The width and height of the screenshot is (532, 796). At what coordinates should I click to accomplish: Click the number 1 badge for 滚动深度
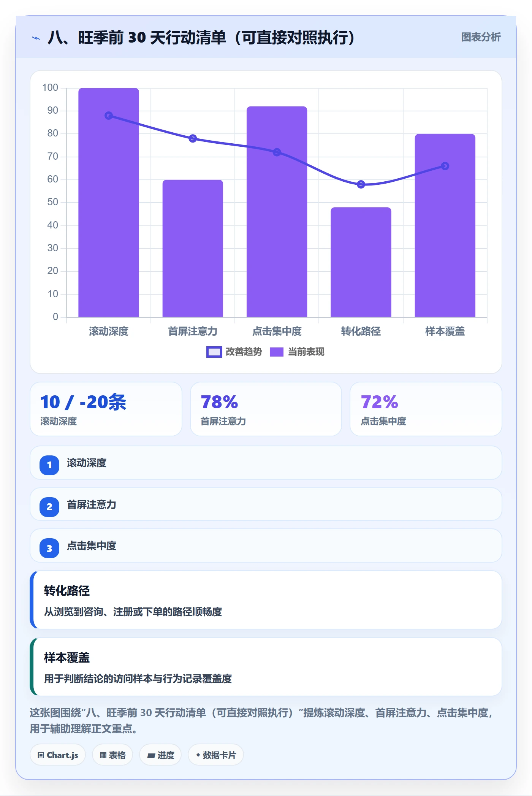coord(49,465)
